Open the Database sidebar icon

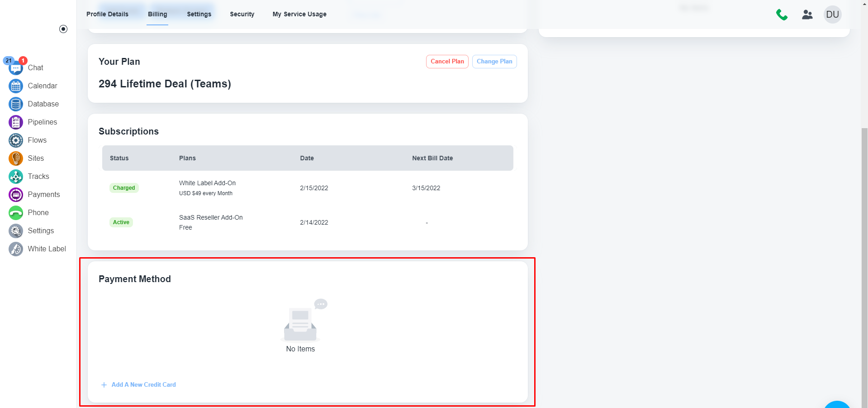pos(16,104)
